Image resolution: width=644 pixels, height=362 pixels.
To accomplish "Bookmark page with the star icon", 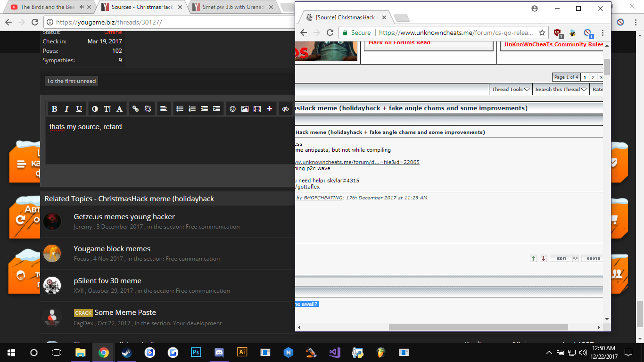I will click(542, 33).
